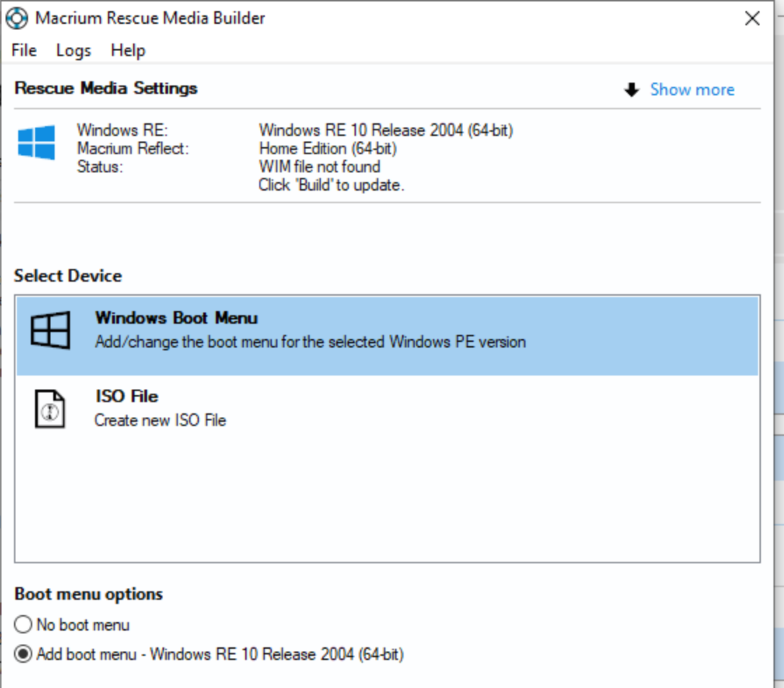Screen dimensions: 784x688
Task: Select the Windows Boot Menu device entry
Action: pos(280,329)
